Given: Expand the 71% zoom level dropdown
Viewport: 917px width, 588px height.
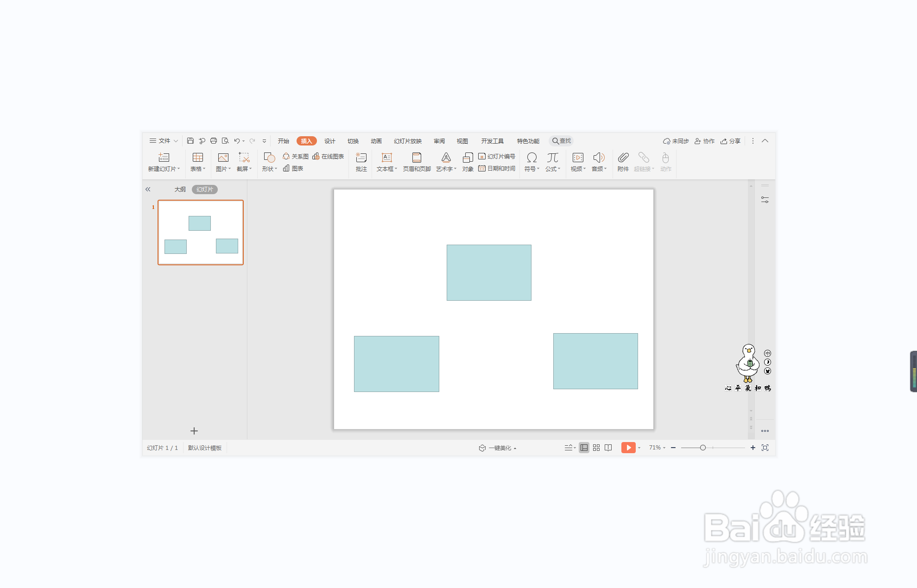Looking at the screenshot, I should [657, 448].
